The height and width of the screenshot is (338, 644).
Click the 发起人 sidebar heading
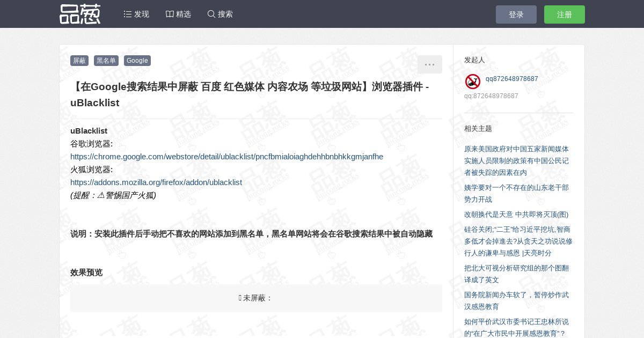pyautogui.click(x=474, y=60)
